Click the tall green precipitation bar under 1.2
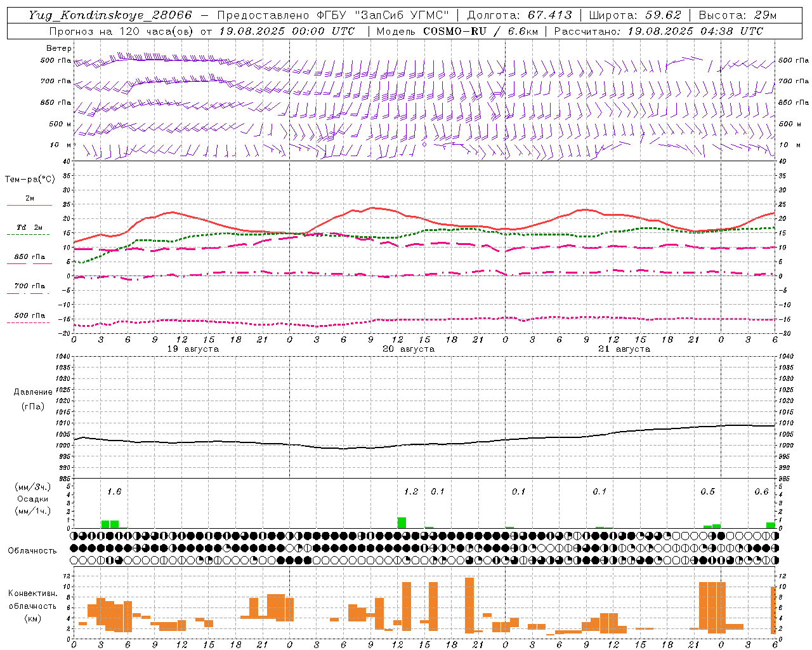This screenshot has width=812, height=650. 402,523
